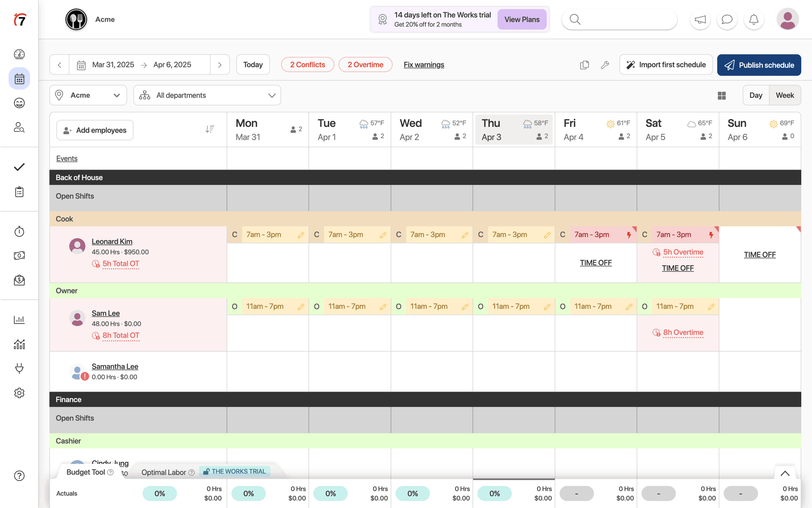Click Optimal Labor help question icon
This screenshot has width=812, height=508.
coord(191,472)
